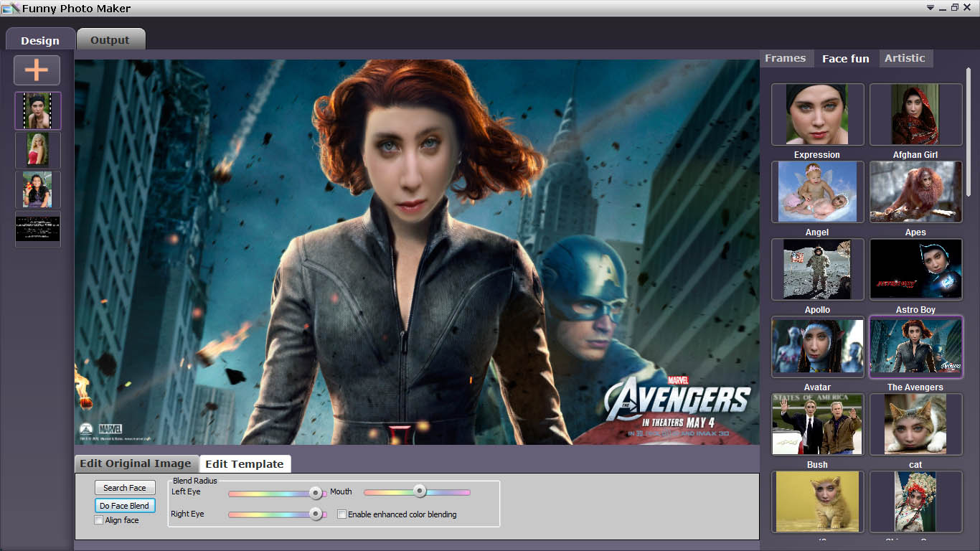Open the Edit Original Image tab
The height and width of the screenshot is (551, 980).
coord(136,463)
